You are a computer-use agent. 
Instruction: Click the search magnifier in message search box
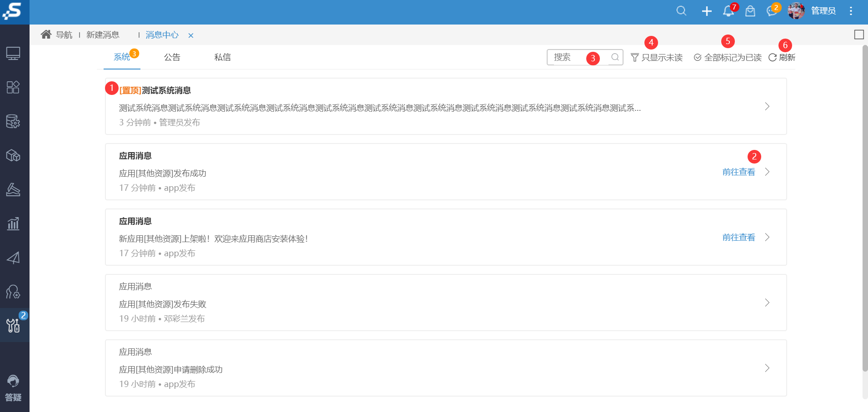[x=615, y=57]
